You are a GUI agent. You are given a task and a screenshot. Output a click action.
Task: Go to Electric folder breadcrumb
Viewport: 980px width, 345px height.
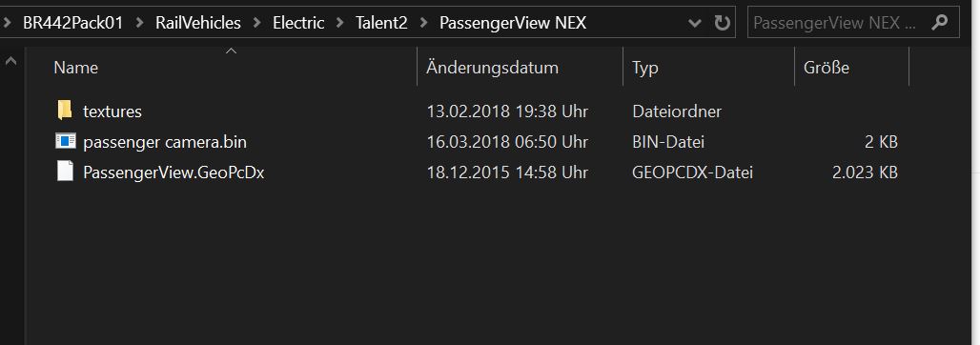click(x=298, y=23)
